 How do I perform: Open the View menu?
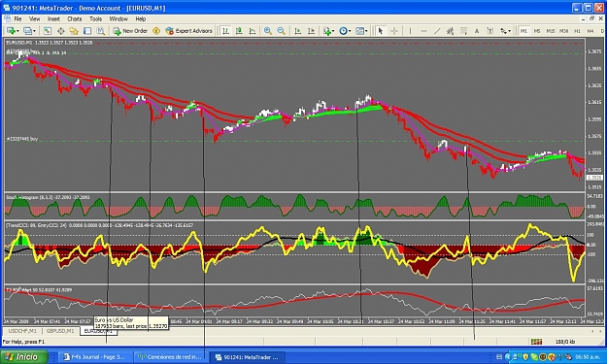34,19
